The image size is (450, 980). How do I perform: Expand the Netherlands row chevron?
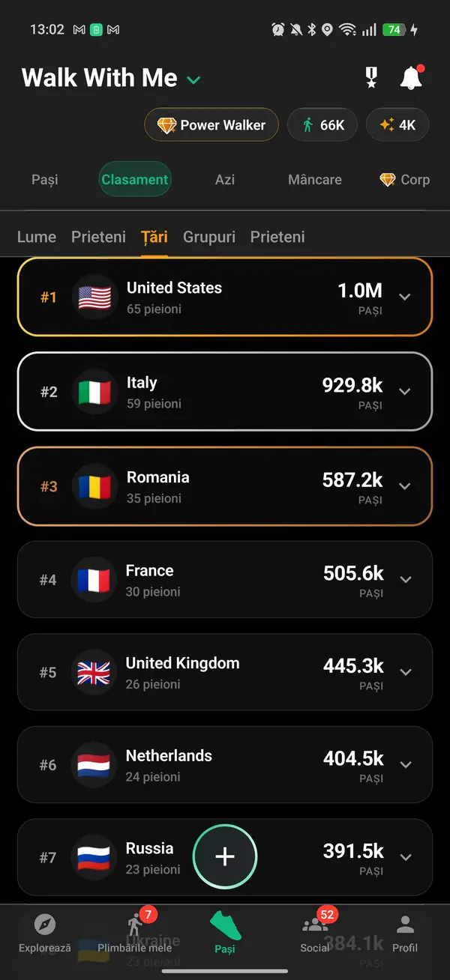click(x=406, y=764)
